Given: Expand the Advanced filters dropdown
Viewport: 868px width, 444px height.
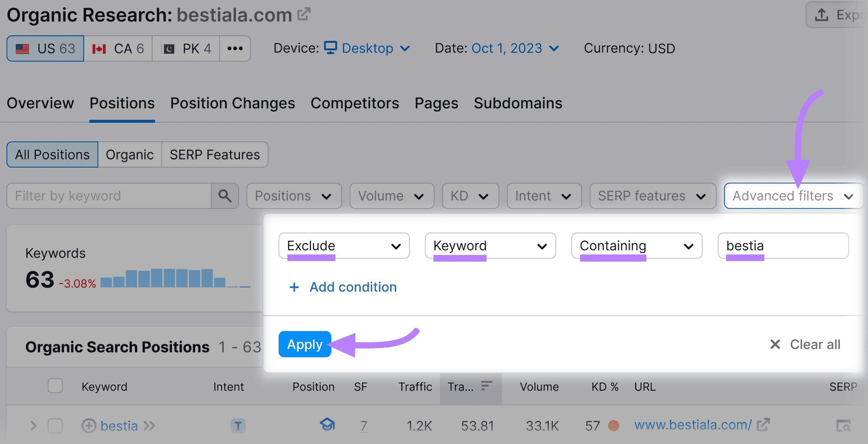Looking at the screenshot, I should 793,196.
